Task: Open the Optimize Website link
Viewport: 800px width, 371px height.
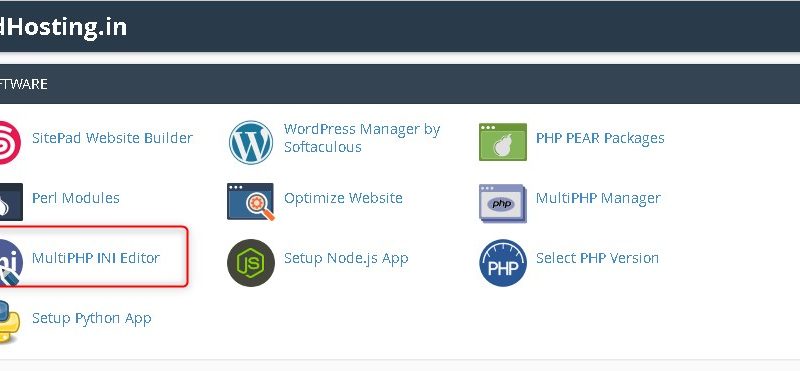Action: pyautogui.click(x=343, y=198)
